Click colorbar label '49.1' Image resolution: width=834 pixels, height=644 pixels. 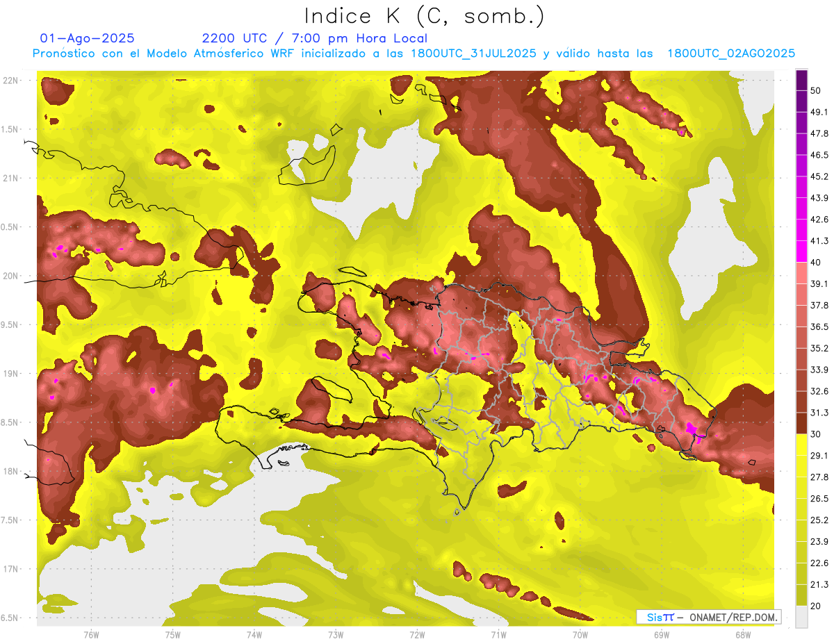pyautogui.click(x=819, y=113)
